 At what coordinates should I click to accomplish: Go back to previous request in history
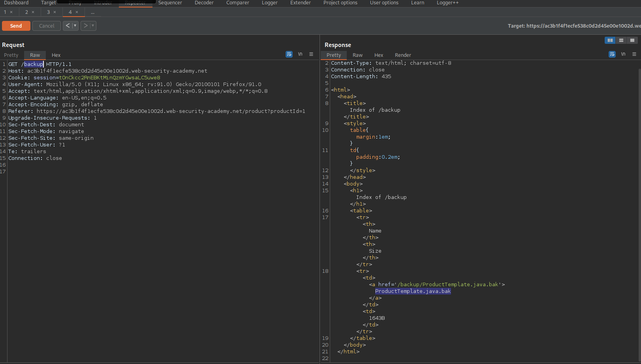click(x=68, y=26)
